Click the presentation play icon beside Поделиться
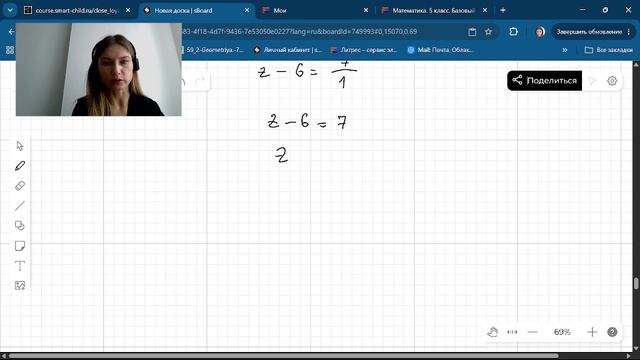 pyautogui.click(x=592, y=81)
